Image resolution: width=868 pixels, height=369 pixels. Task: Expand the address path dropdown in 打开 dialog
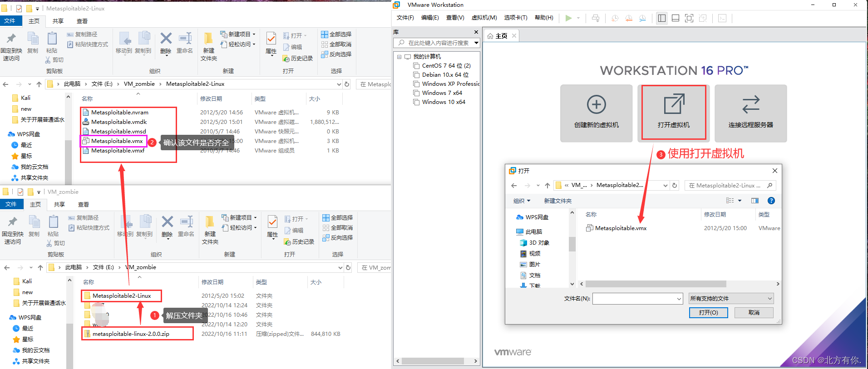coord(666,186)
